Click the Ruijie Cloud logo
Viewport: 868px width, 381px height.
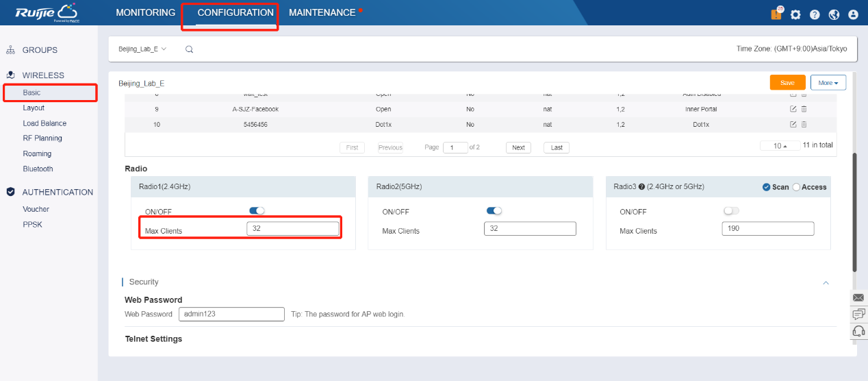[x=47, y=12]
